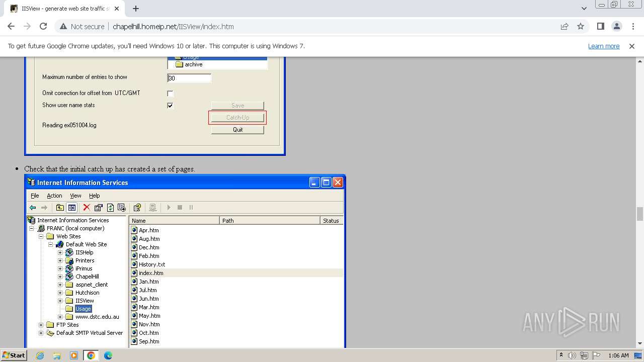Click the Catch-Up button

coord(237,118)
